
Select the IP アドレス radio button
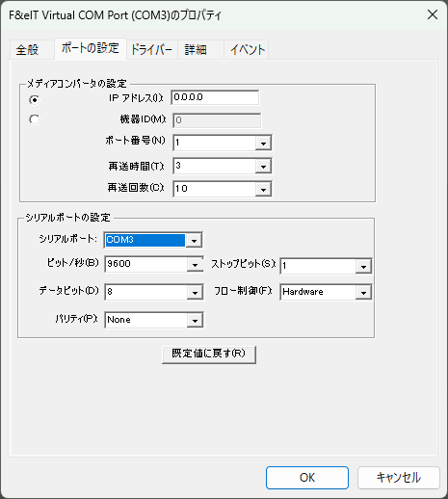35,100
